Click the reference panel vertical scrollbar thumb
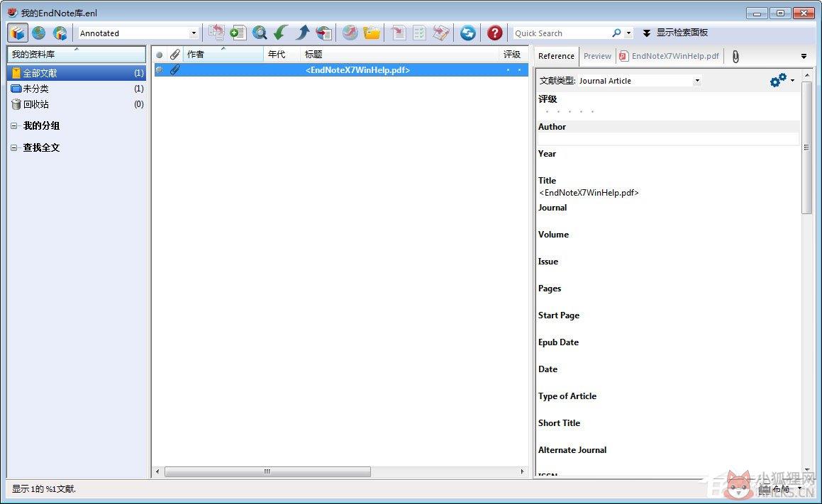The image size is (822, 504). (806, 147)
